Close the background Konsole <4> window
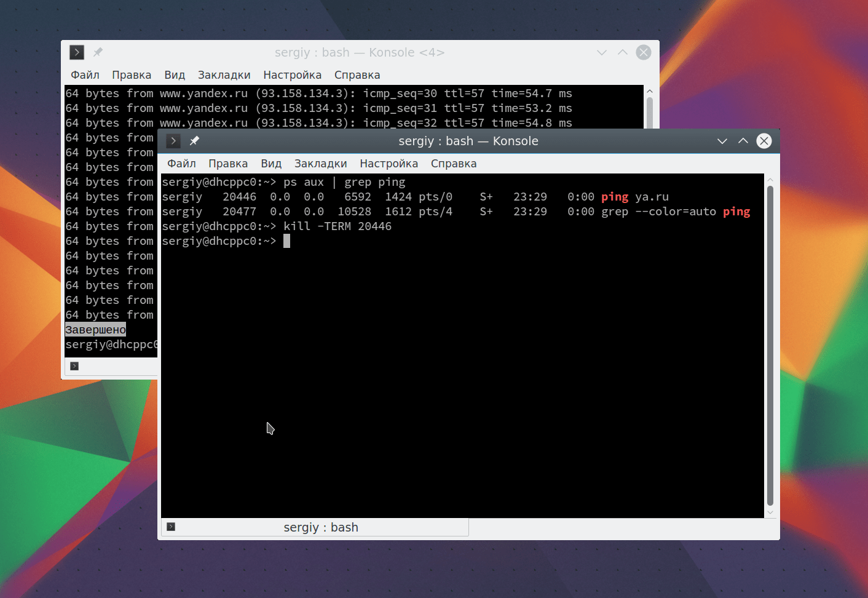868x598 pixels. click(x=644, y=52)
